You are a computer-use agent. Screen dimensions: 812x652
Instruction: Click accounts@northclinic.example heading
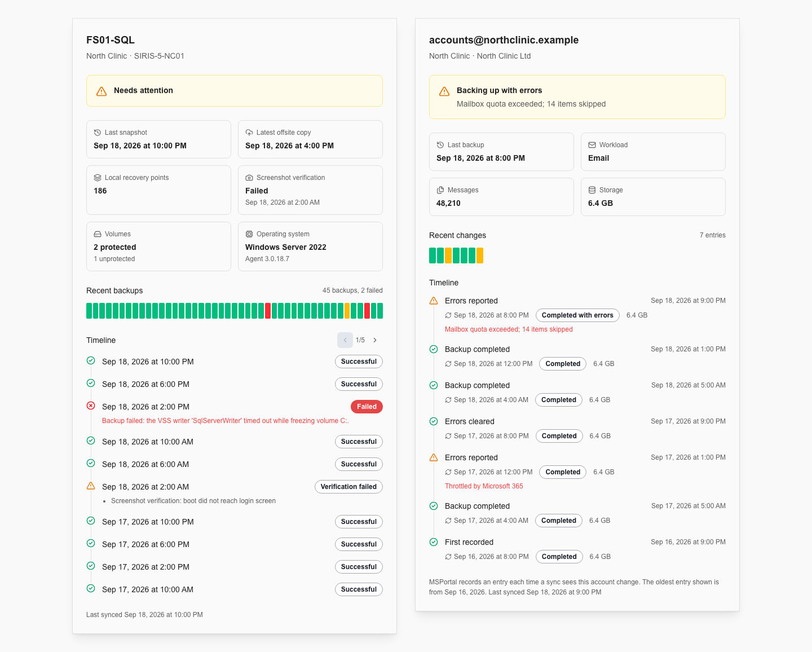click(504, 40)
